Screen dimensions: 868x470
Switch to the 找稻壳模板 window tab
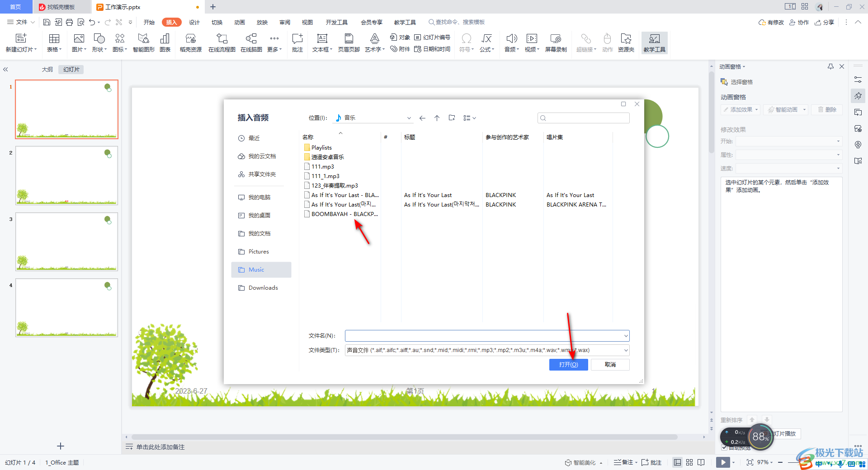pyautogui.click(x=61, y=7)
